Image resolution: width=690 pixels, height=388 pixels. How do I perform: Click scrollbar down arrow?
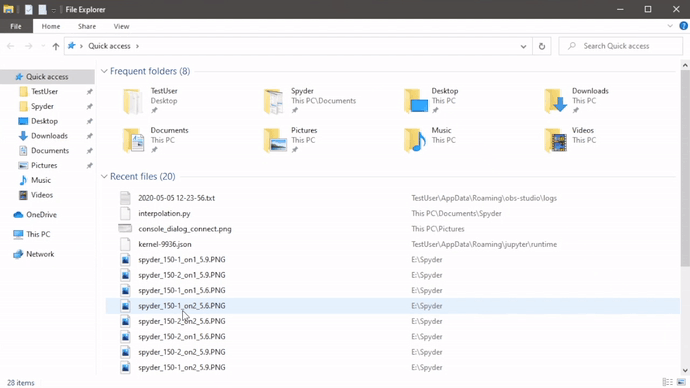tap(685, 370)
